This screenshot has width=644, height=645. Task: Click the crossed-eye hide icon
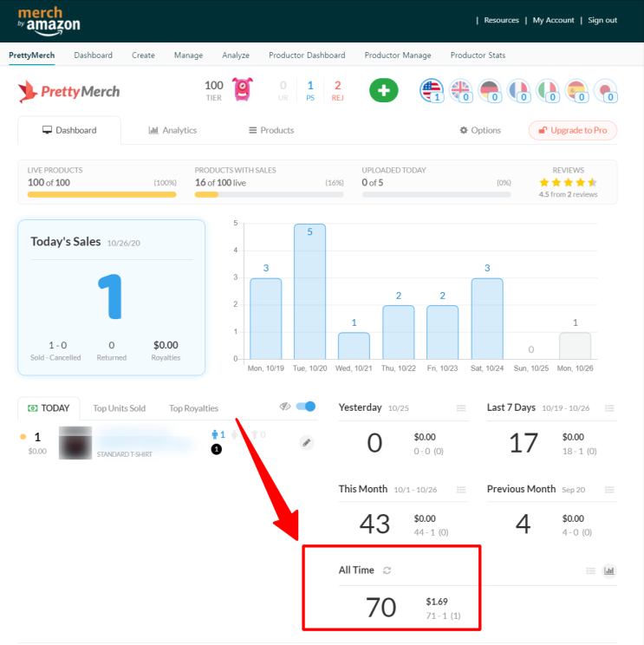pos(285,407)
